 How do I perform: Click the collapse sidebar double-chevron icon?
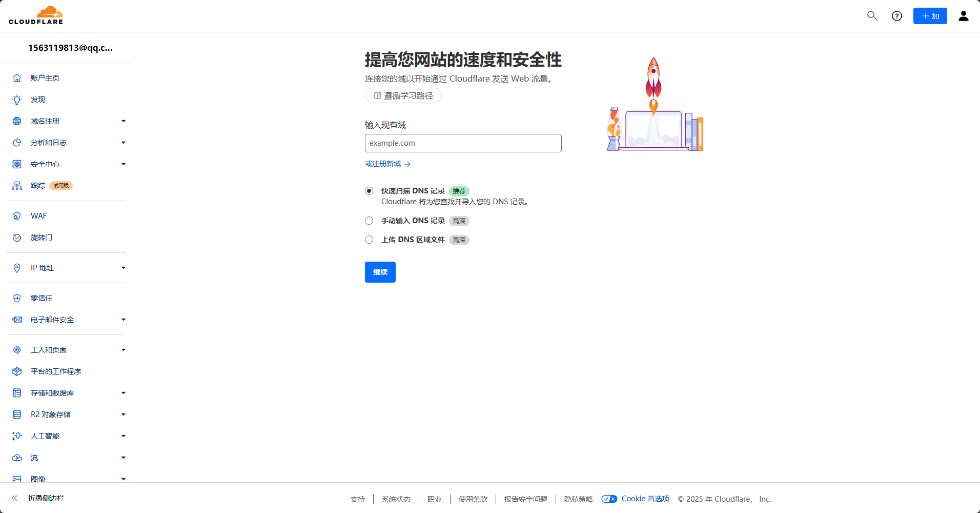coord(14,498)
